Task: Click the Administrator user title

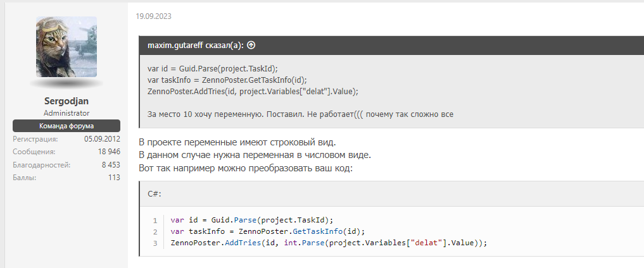Action: [x=66, y=113]
